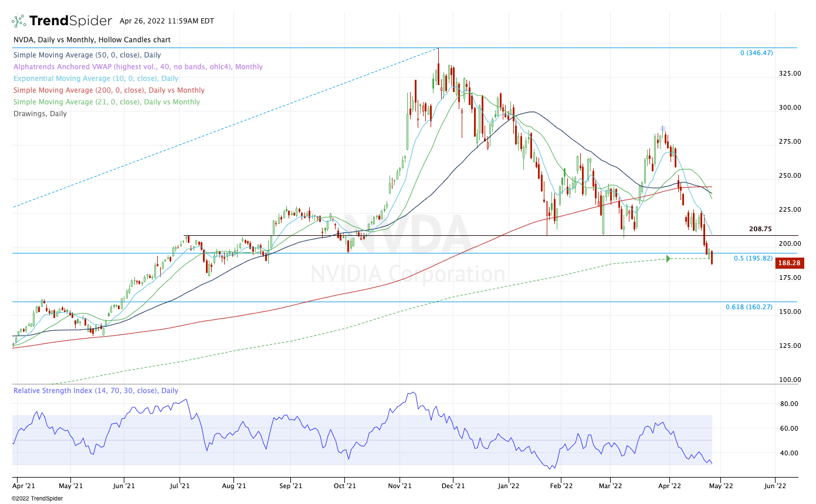Image resolution: width=816 pixels, height=504 pixels.
Task: Click the 0 (346.47) Fibonacci top label
Action: [756, 53]
